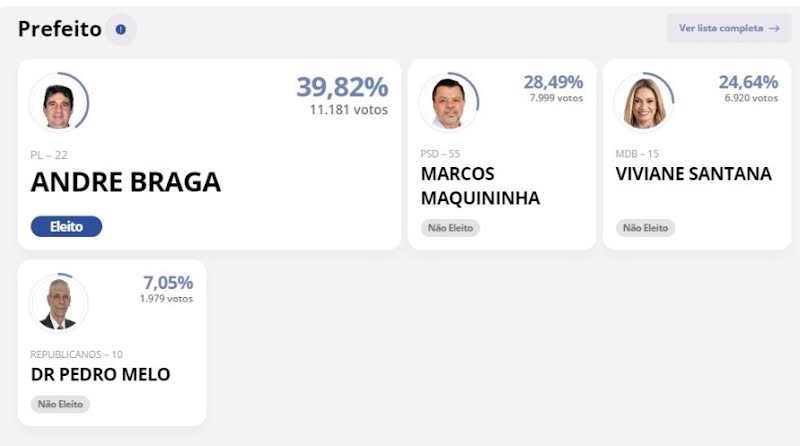Click the PL – 22 party label

click(x=49, y=155)
